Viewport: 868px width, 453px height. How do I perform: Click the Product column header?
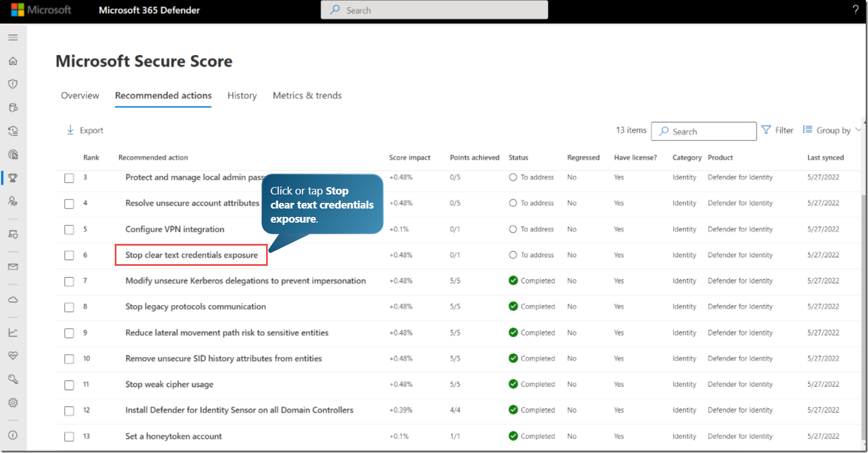pyautogui.click(x=720, y=157)
